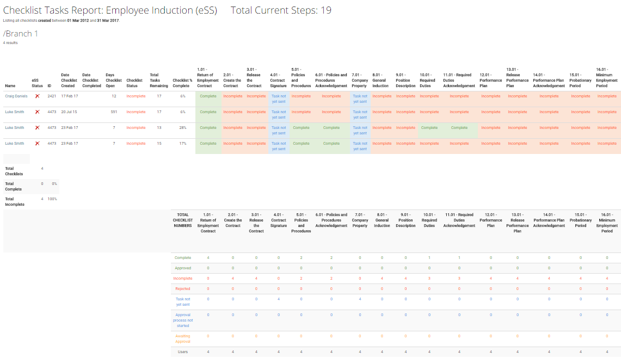The image size is (621, 364).
Task: Click Craig Daniels' Incomplete checklist status
Action: coord(136,96)
